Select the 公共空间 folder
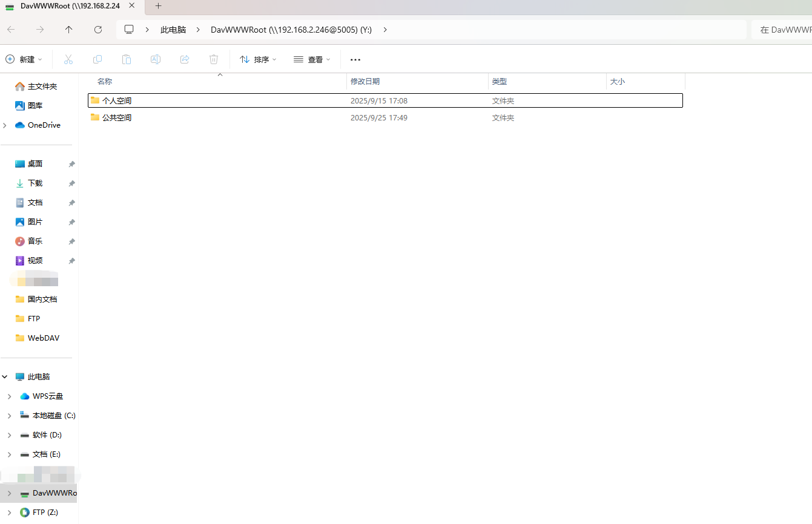 [385, 117]
